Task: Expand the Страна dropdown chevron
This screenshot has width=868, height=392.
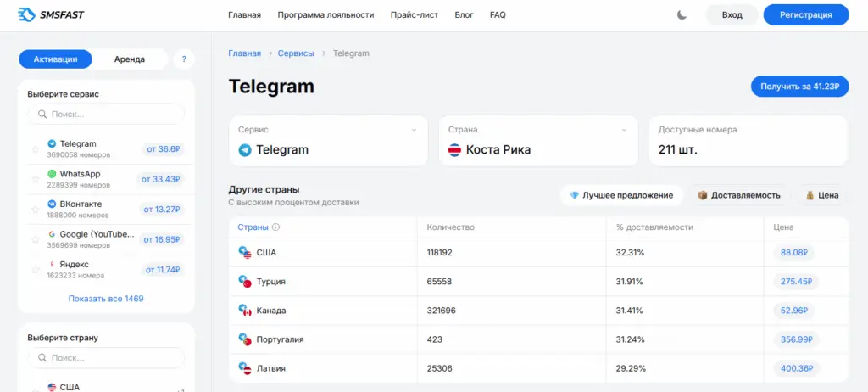Action: click(624, 130)
